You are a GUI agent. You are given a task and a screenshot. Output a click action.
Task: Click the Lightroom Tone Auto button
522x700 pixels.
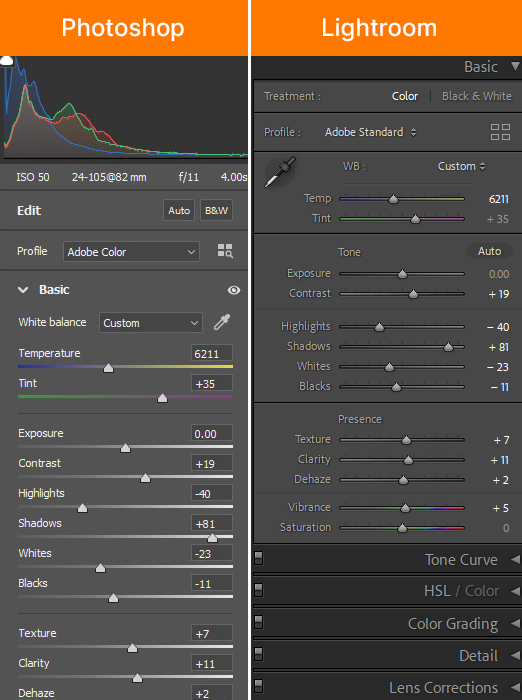click(489, 251)
